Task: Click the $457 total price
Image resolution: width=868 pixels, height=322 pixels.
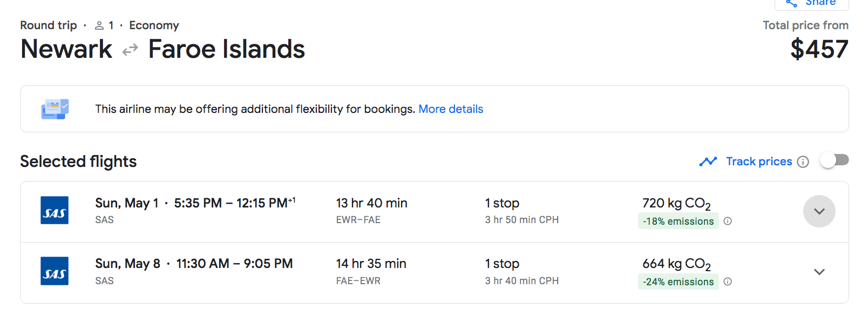Action: tap(819, 49)
